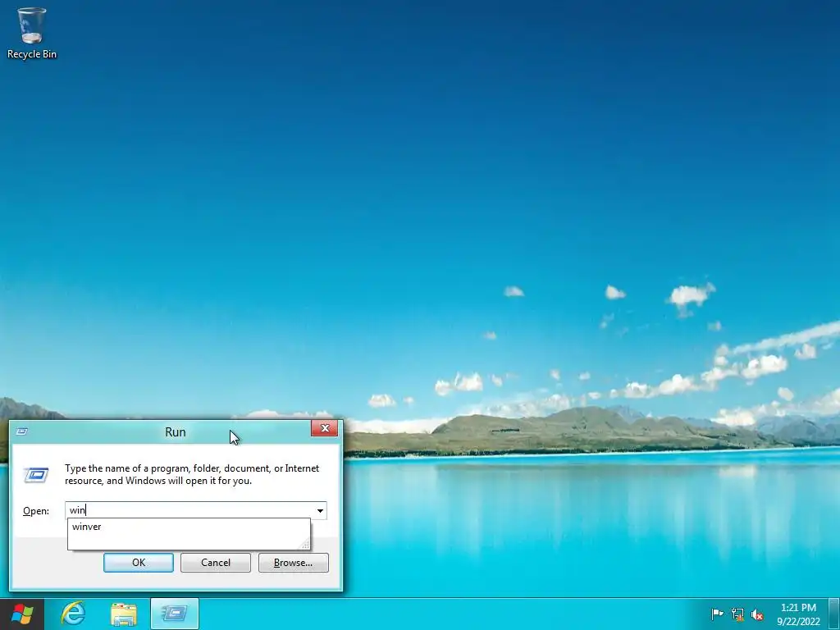Click inside the Open text field
Image resolution: width=840 pixels, height=630 pixels.
(x=189, y=510)
